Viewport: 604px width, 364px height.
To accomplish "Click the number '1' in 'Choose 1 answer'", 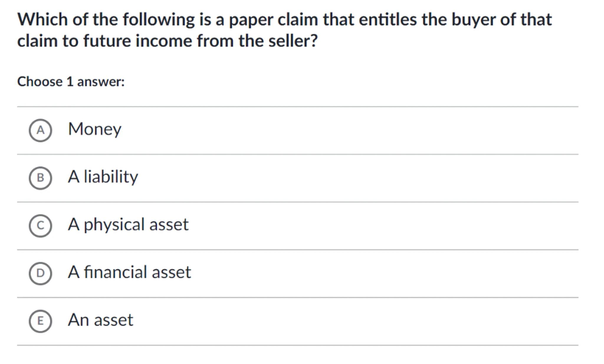I will 70,82.
